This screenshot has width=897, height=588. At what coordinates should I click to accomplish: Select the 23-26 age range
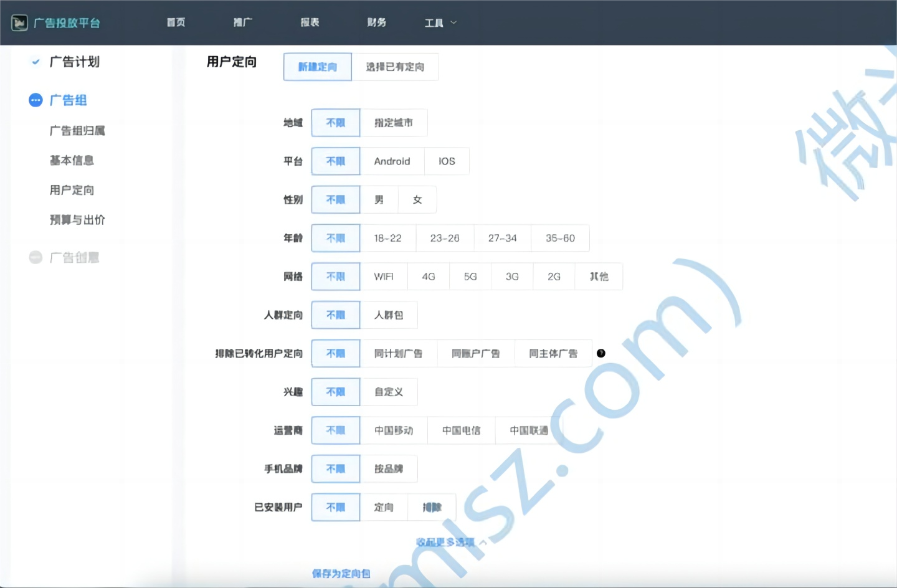[444, 238]
